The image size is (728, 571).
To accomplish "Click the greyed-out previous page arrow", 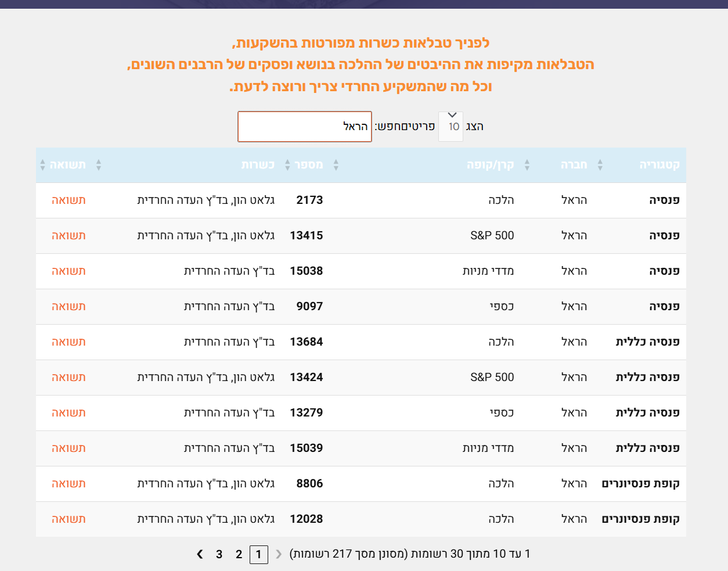I will click(279, 554).
